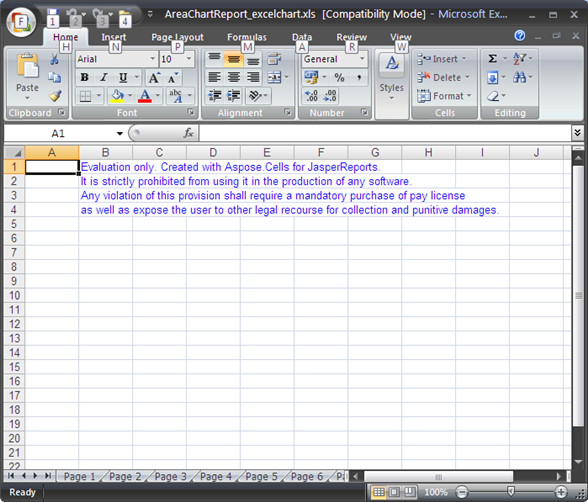
Task: Click the formula bar input field
Action: (x=385, y=133)
